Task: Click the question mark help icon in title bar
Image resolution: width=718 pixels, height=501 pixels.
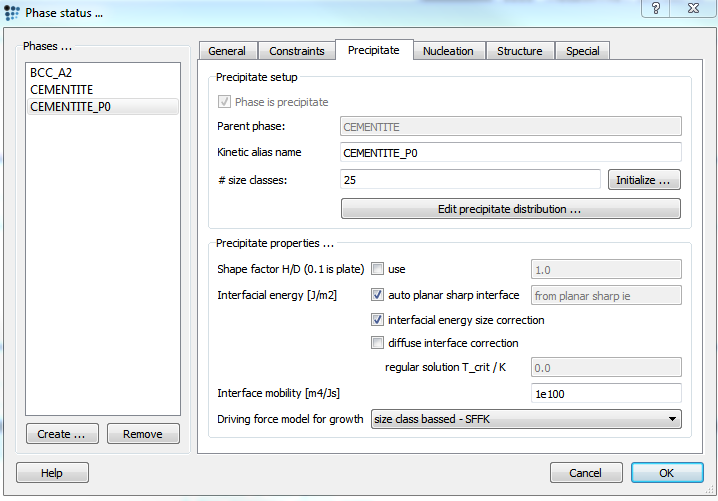Action: pyautogui.click(x=657, y=9)
